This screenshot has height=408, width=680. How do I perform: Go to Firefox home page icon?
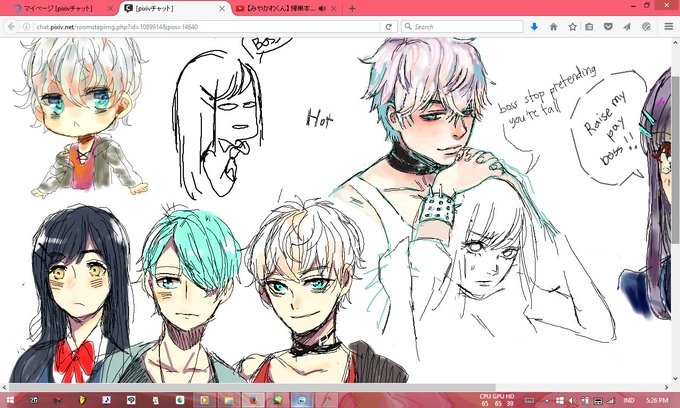(553, 27)
